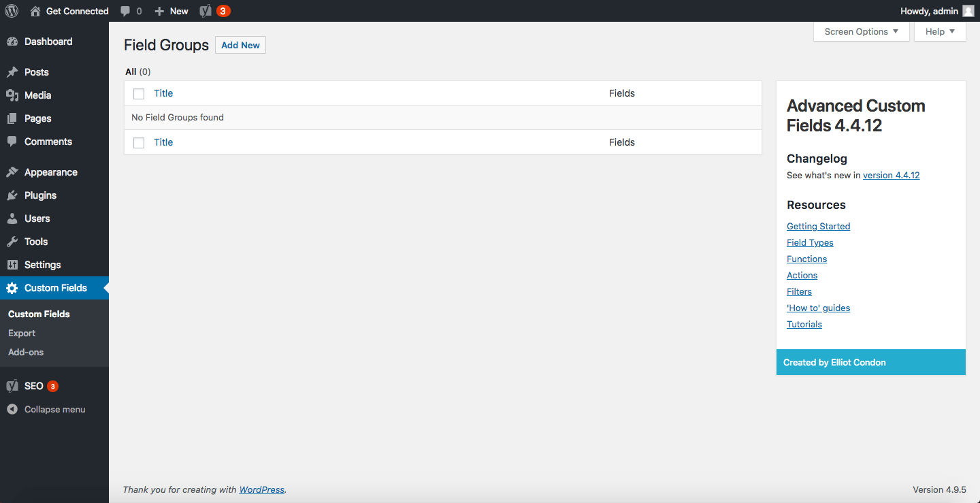Click the Dashboard gauge icon in sidebar

[x=12, y=42]
